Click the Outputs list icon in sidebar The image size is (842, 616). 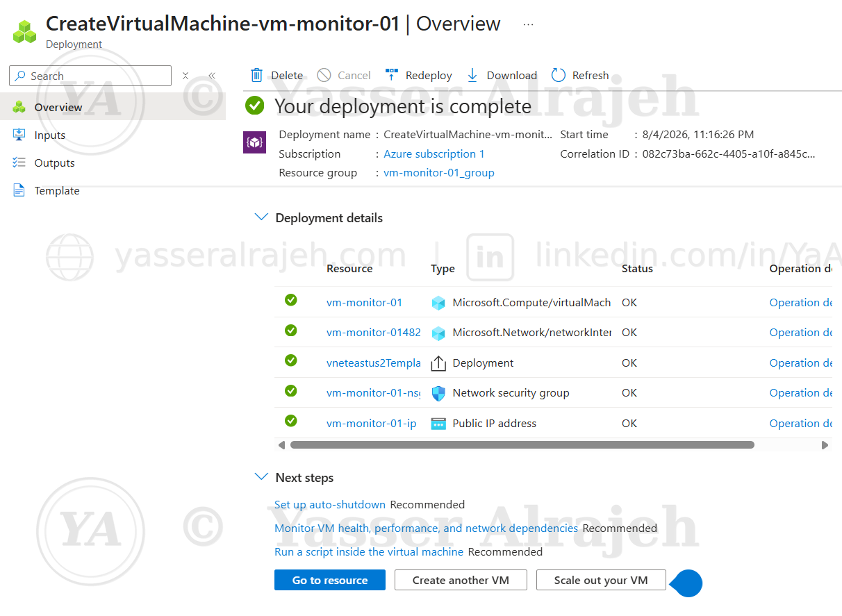pyautogui.click(x=19, y=163)
